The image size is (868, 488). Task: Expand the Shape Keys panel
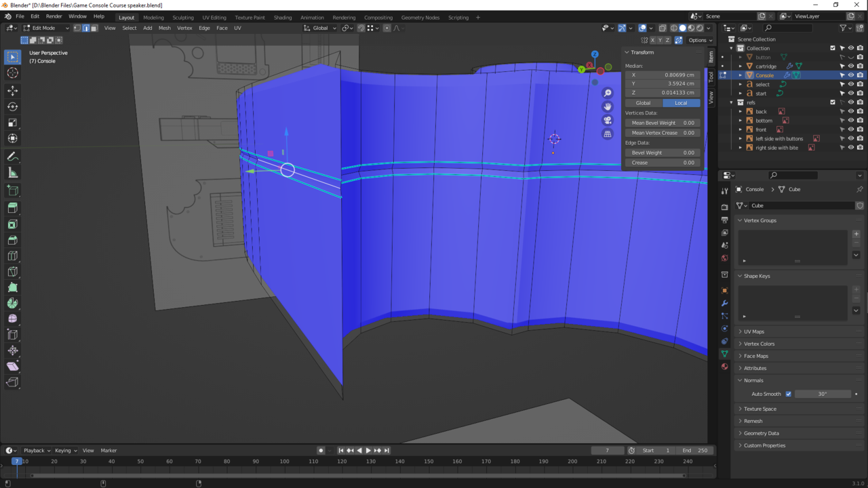(x=756, y=276)
